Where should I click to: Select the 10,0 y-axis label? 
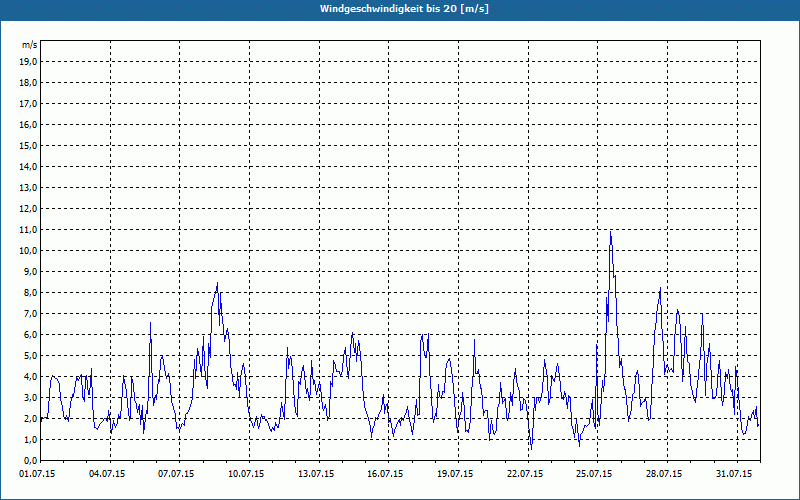[28, 251]
